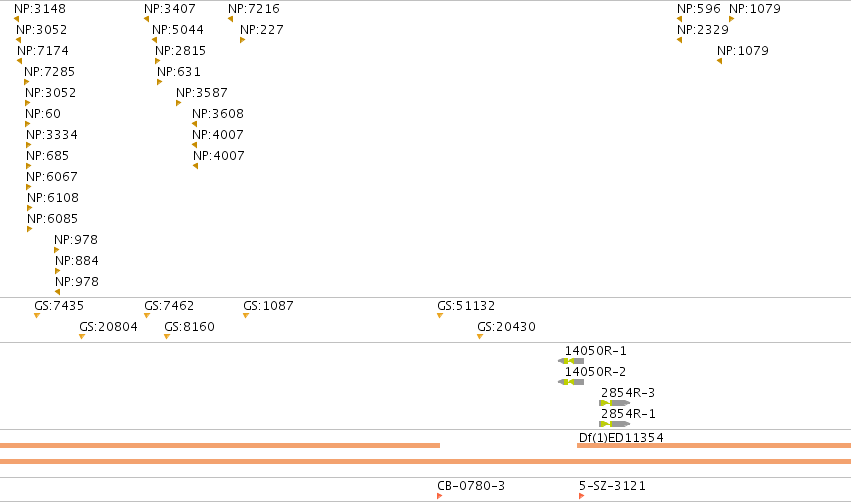
Task: Select the marker beneath NP:5044
Action: [x=155, y=40]
